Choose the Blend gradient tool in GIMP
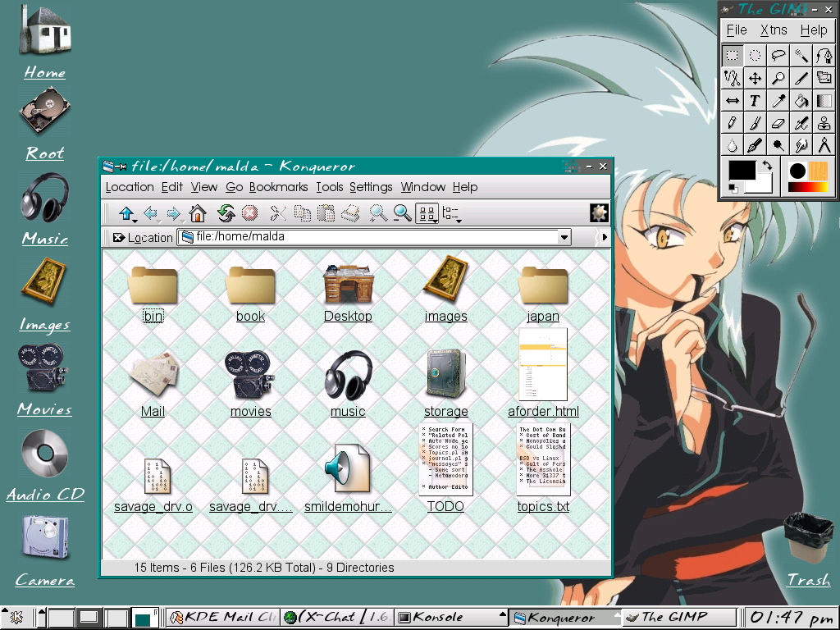This screenshot has height=630, width=840. [824, 101]
